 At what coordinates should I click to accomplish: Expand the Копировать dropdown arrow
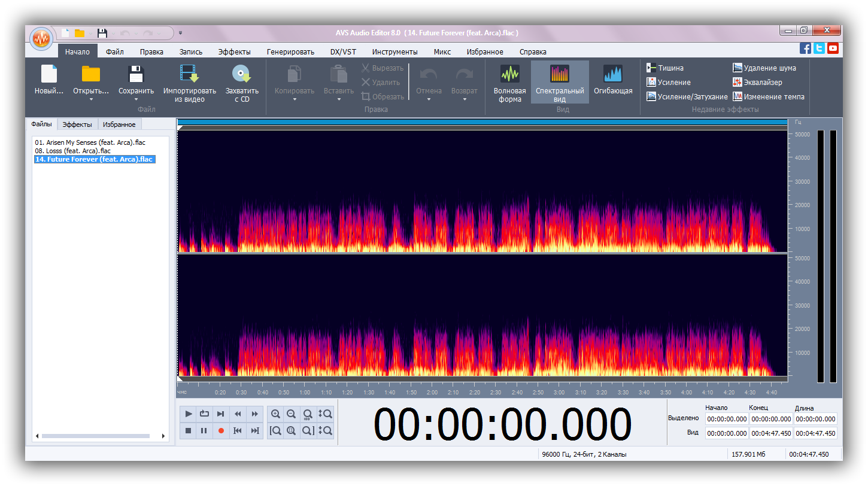click(x=295, y=99)
